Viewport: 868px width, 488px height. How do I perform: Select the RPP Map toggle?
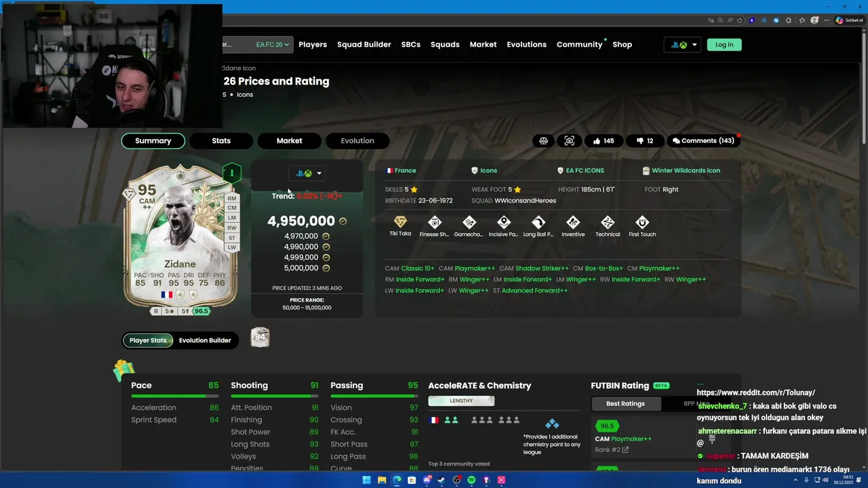[696, 403]
